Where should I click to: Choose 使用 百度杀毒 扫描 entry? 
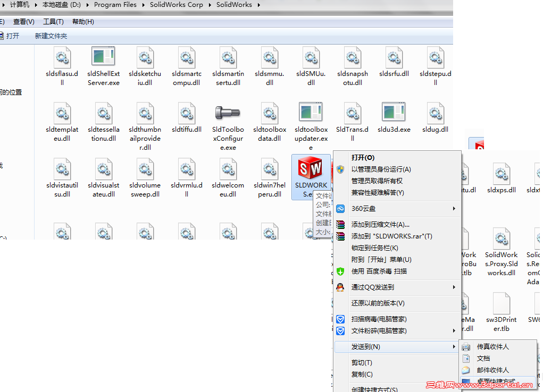(397, 271)
